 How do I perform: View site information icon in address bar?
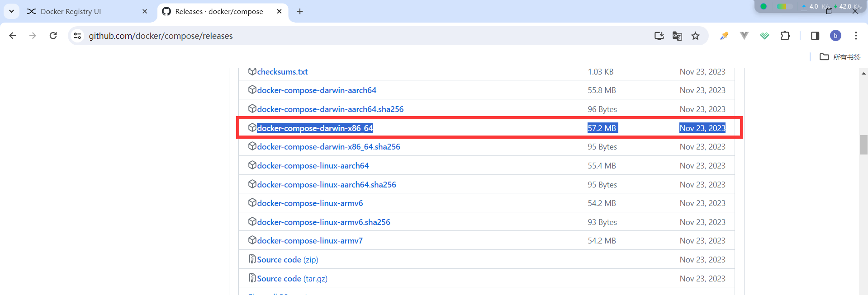point(78,36)
